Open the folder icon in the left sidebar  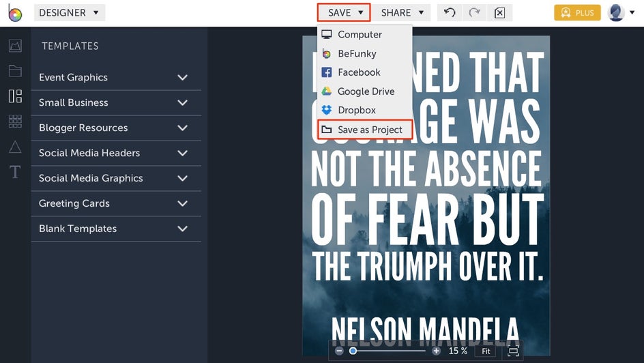pos(15,71)
